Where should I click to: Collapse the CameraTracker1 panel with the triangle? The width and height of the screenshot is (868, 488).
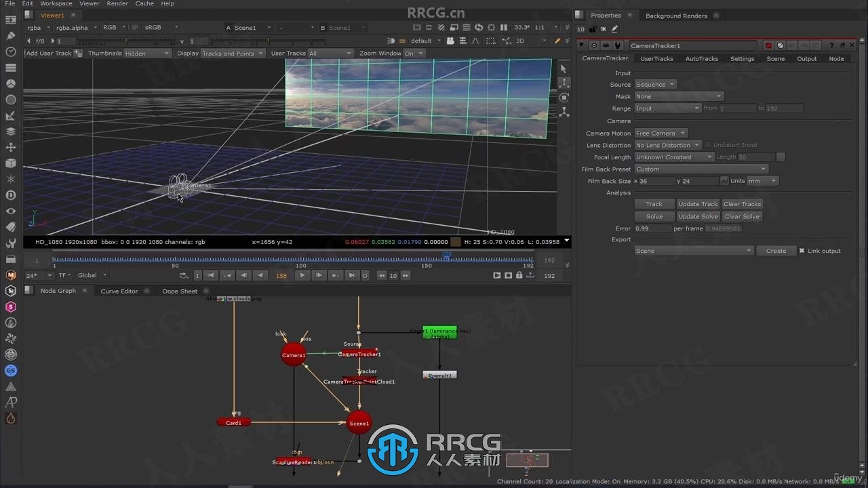[582, 45]
